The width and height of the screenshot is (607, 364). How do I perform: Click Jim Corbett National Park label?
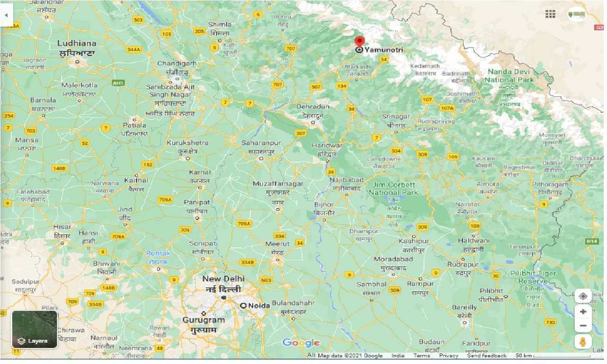click(x=394, y=189)
